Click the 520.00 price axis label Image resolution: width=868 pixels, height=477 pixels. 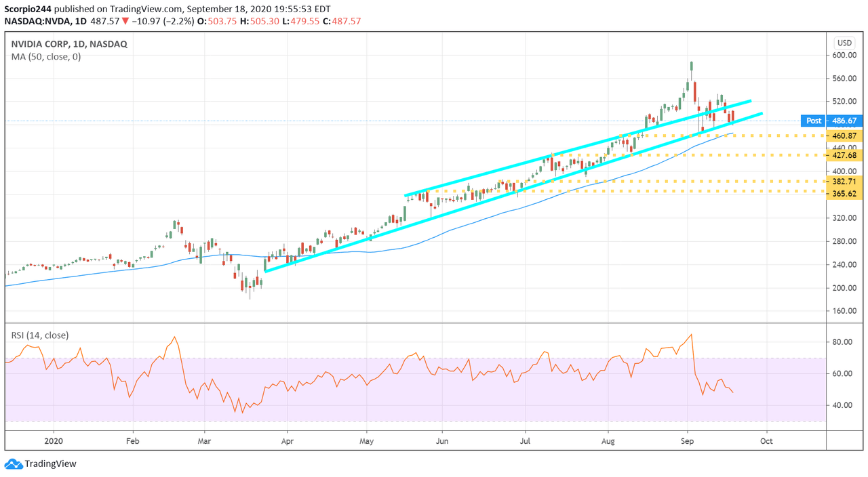pos(844,102)
